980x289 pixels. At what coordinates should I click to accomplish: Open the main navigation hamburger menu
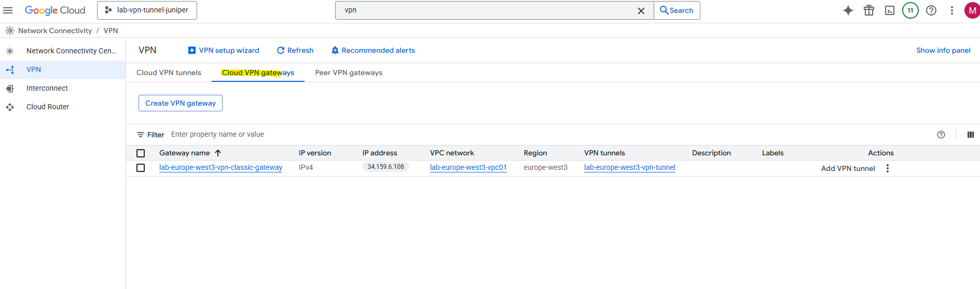pos(8,10)
